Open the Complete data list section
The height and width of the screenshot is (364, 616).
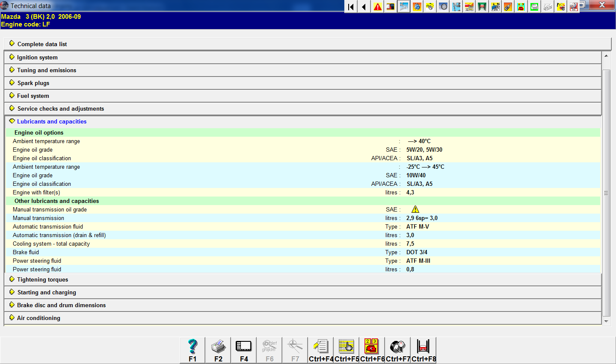(x=42, y=44)
